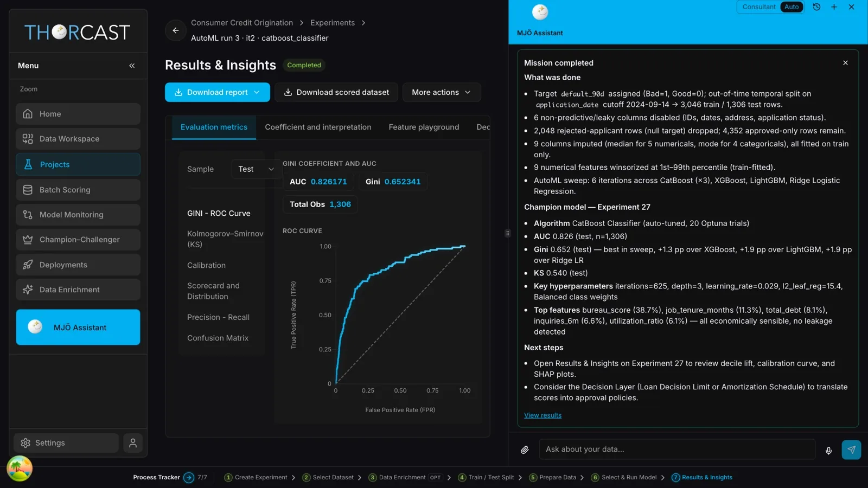Download the scored dataset
Viewport: 868px width, 488px height.
point(336,92)
